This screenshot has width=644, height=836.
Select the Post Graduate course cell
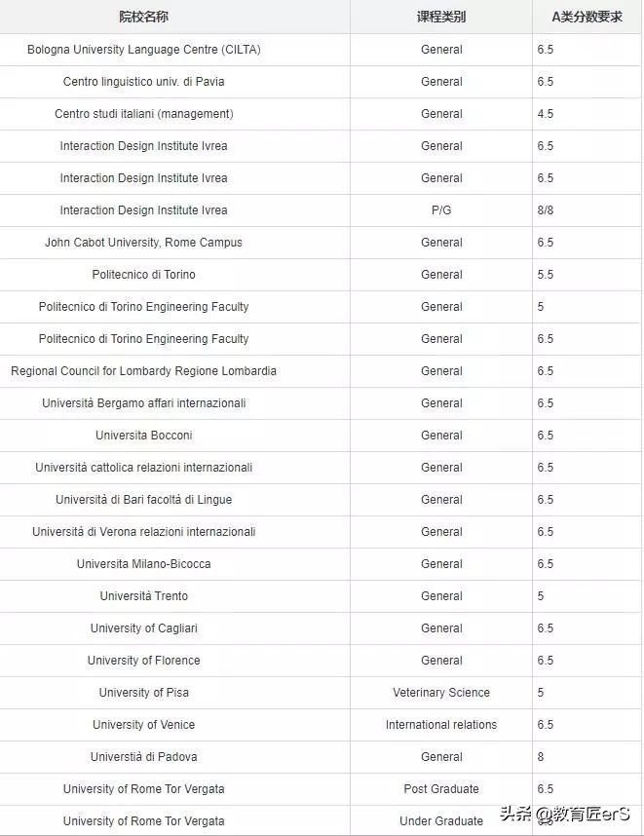pyautogui.click(x=441, y=789)
